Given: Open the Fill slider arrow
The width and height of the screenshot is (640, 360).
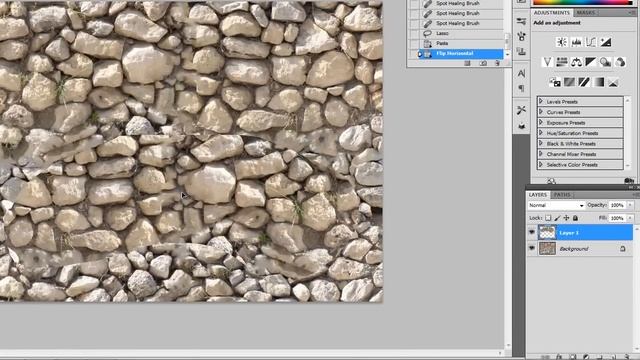Looking at the screenshot, I should click(631, 218).
